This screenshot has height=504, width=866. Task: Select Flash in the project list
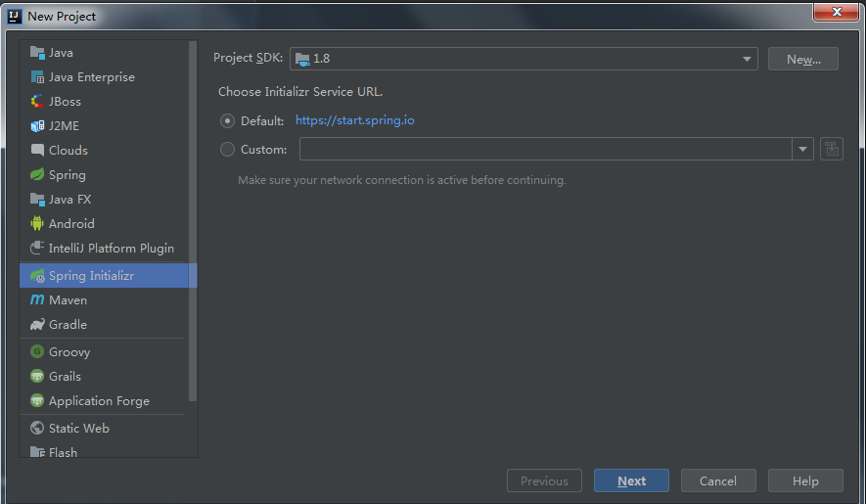[x=104, y=451]
